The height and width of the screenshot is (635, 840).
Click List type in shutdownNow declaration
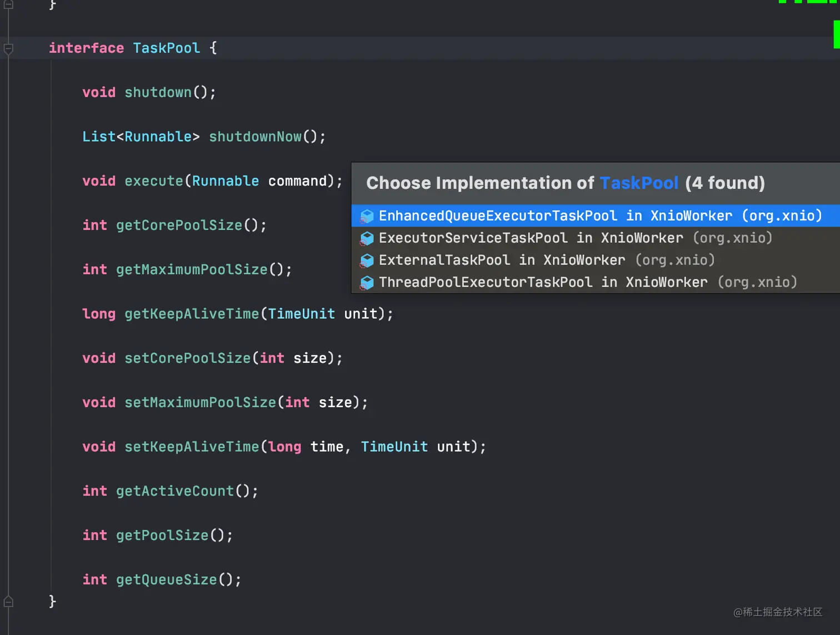pos(99,137)
